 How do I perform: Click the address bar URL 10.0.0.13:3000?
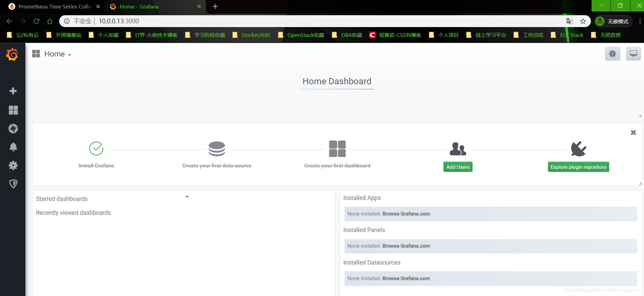click(119, 21)
